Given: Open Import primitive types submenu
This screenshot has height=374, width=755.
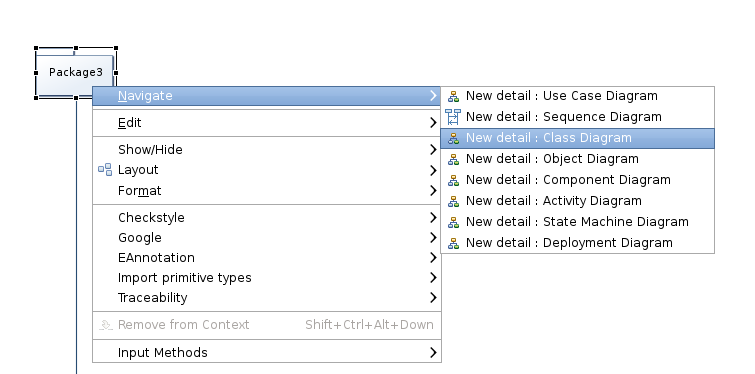Looking at the screenshot, I should pyautogui.click(x=267, y=278).
